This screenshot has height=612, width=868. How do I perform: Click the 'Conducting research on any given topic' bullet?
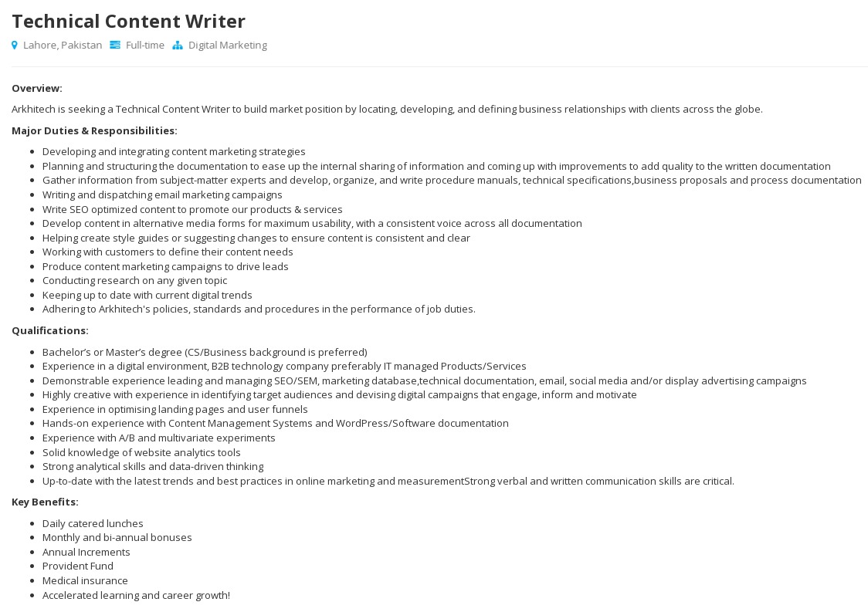tap(134, 281)
